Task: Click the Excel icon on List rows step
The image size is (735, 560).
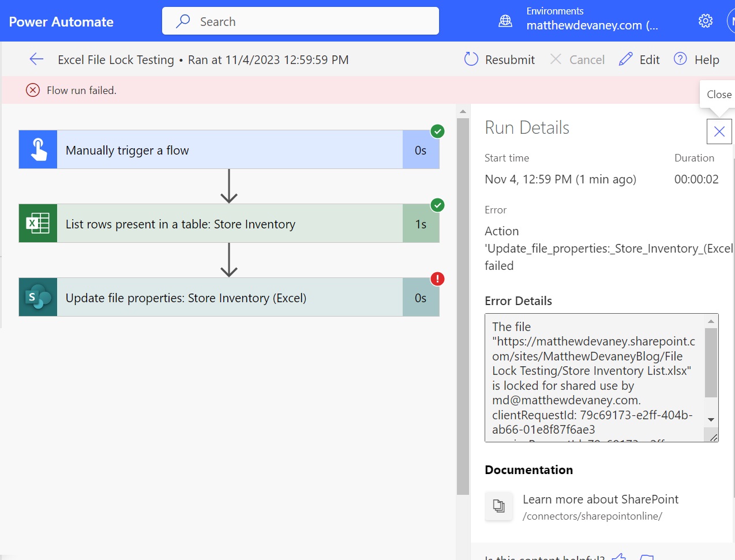Action: tap(38, 224)
